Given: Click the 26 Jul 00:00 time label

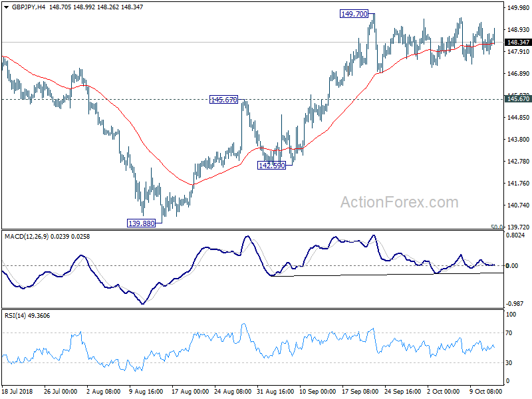Looking at the screenshot, I should pyautogui.click(x=61, y=391).
